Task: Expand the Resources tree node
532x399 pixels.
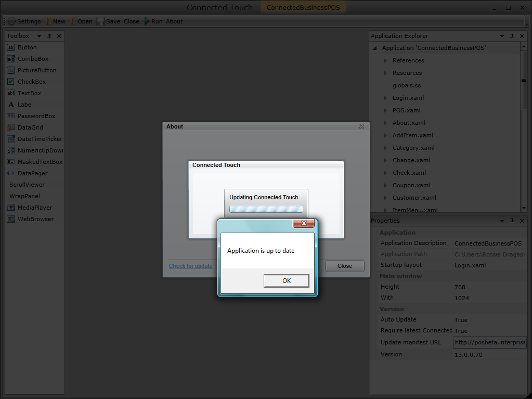Action: [x=385, y=73]
